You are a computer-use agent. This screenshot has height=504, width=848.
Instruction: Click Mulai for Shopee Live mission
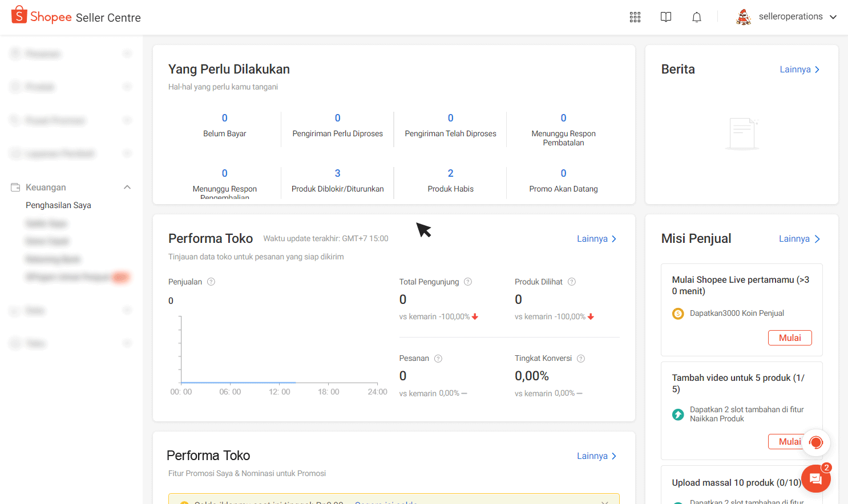(x=790, y=338)
